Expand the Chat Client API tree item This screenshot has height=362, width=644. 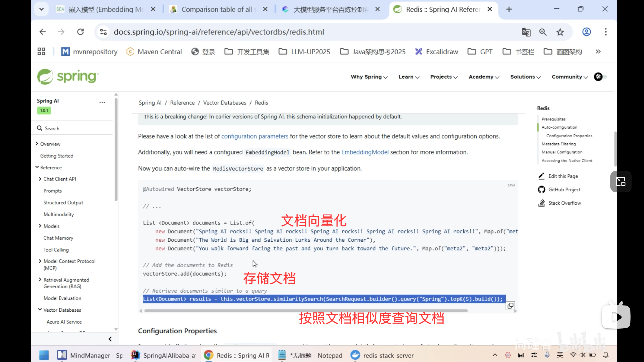click(40, 179)
